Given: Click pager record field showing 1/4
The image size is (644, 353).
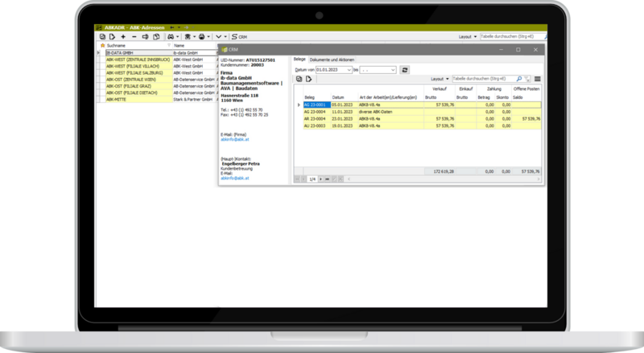Looking at the screenshot, I should tap(312, 179).
